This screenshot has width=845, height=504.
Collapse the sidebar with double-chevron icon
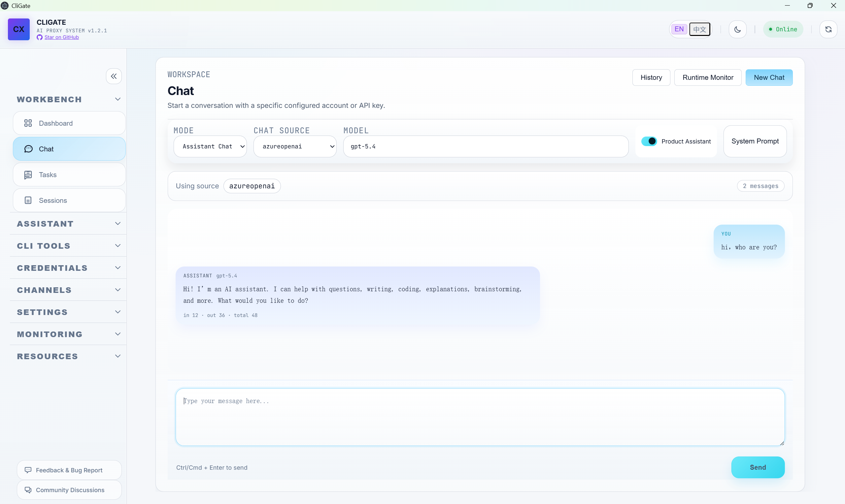114,76
